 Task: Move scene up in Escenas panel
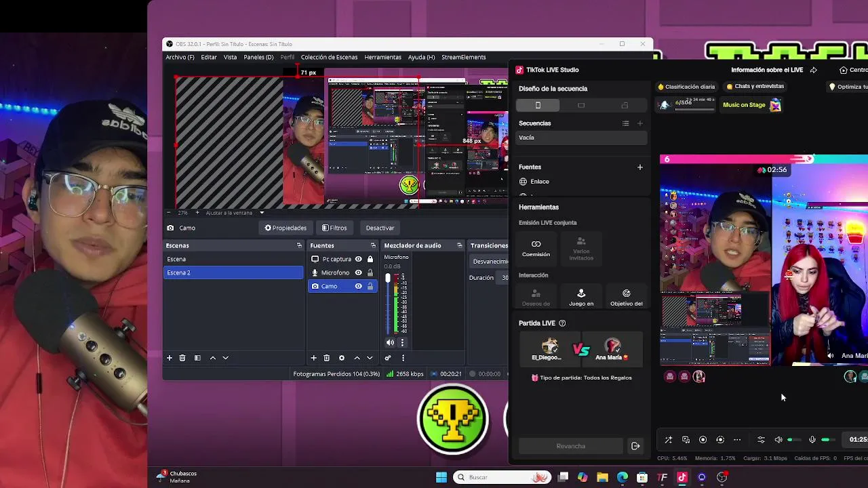[213, 358]
